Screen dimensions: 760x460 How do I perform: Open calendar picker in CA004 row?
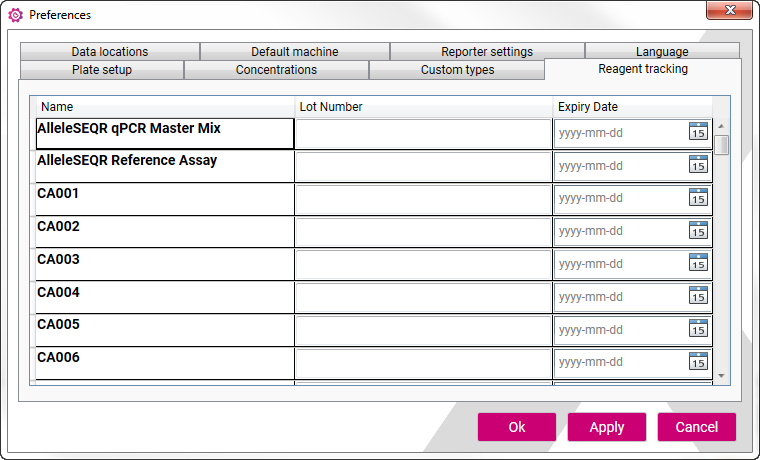pos(698,296)
